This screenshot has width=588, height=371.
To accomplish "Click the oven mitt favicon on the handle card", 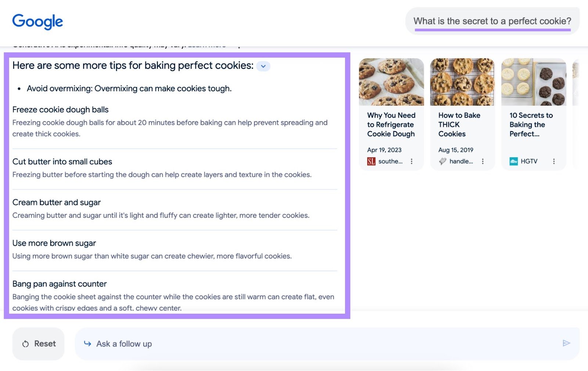I will (x=442, y=161).
